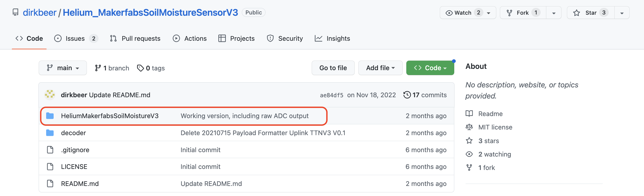Click dirkbeer's avatar in the commit row
This screenshot has height=196, width=644.
50,95
